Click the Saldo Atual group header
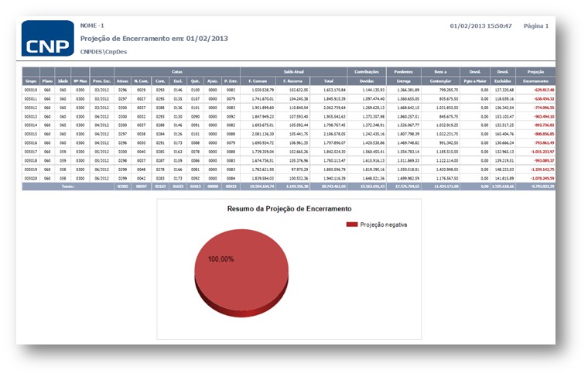This screenshot has height=377, width=588. (294, 72)
